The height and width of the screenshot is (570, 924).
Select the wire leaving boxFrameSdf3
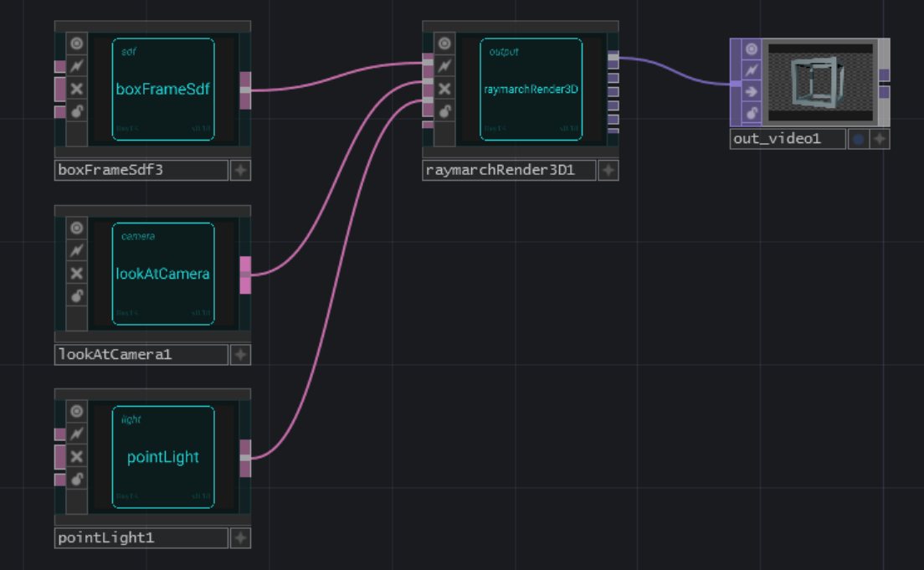(336, 77)
